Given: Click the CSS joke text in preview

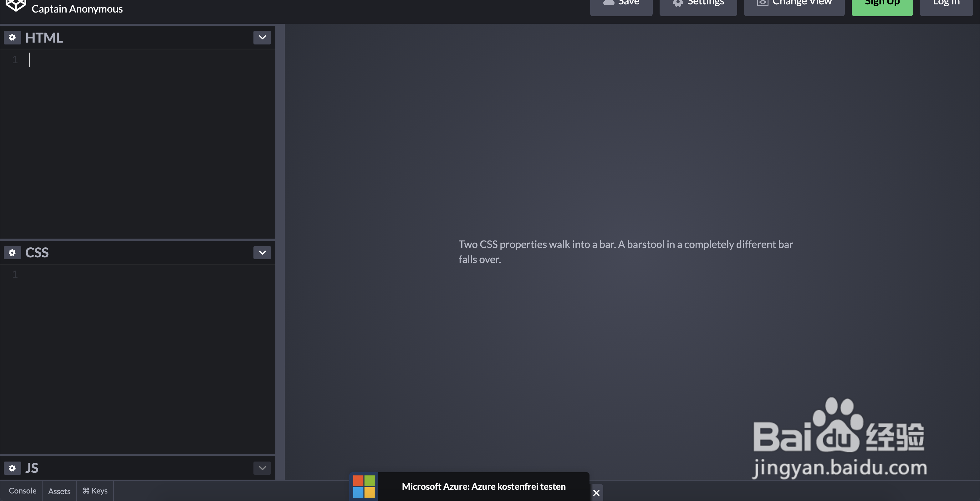Looking at the screenshot, I should (x=625, y=252).
